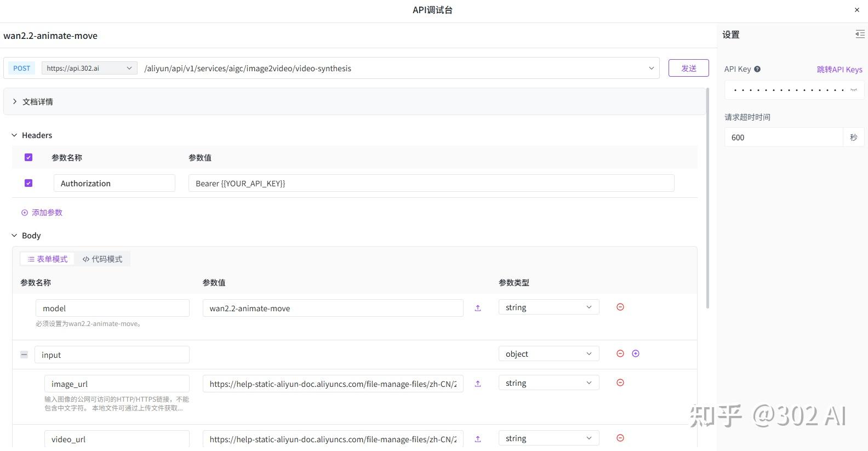Switch to 代码模式 tab
This screenshot has height=451, width=868.
click(102, 259)
